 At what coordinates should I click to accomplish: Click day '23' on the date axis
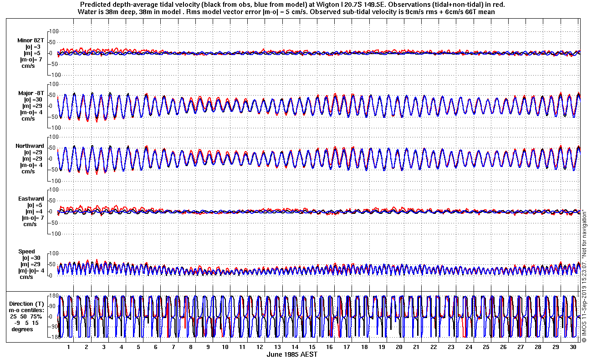(451, 347)
